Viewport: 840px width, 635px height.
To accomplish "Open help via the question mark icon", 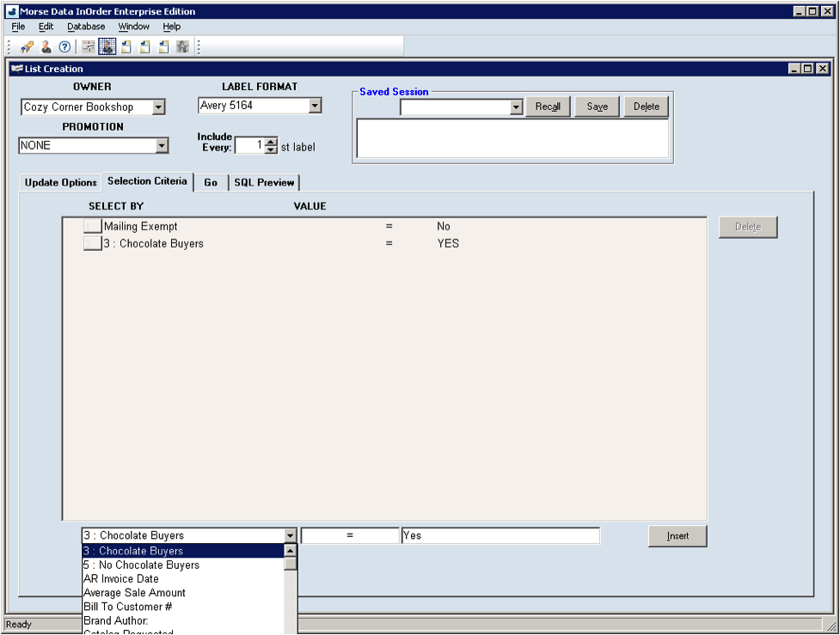I will coord(64,46).
